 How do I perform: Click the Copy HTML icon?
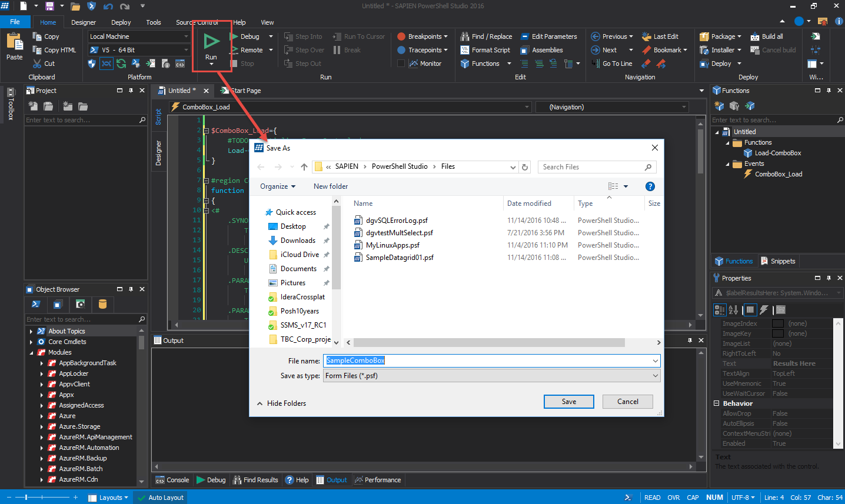(36, 50)
